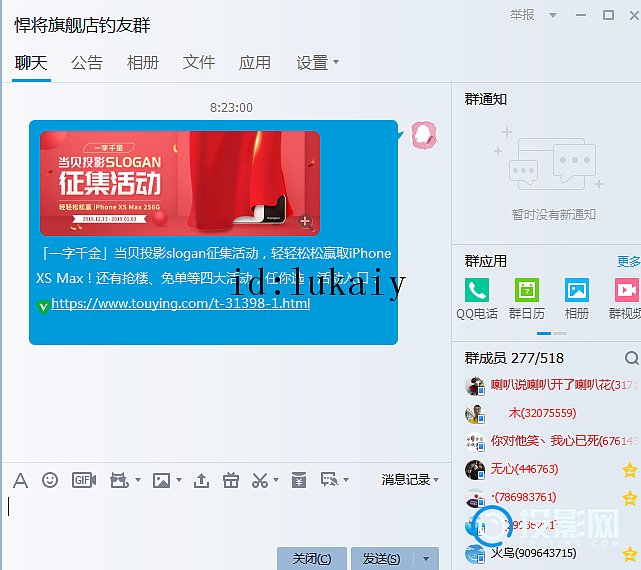Click the gift box icon
Screen dimensions: 641x570
point(231,480)
